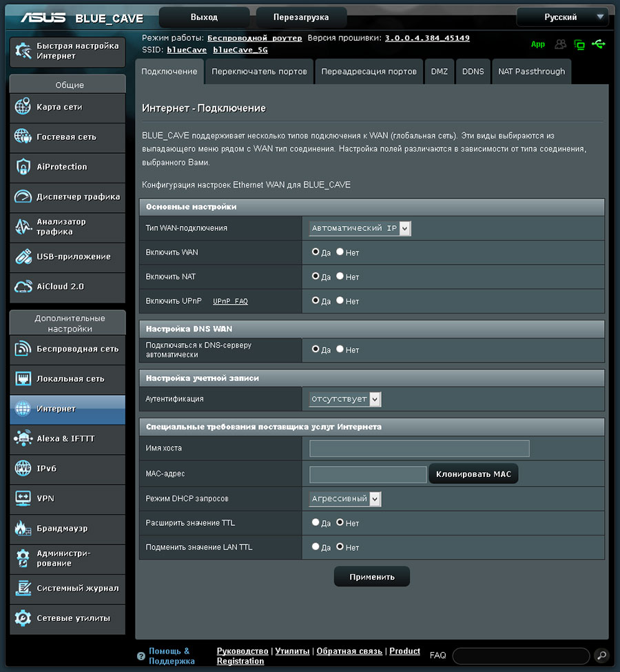Switch to the Переключатель портов tab
The height and width of the screenshot is (672, 620).
pyautogui.click(x=259, y=72)
